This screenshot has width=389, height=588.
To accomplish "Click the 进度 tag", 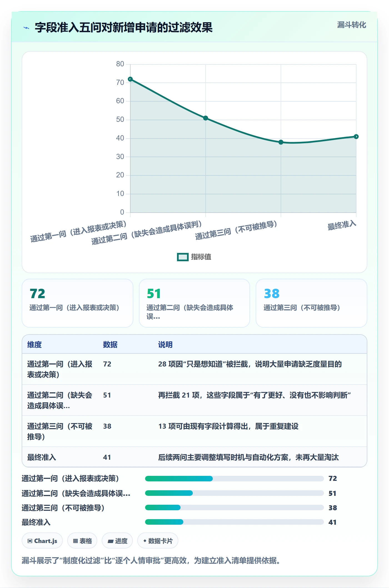I will pos(117,541).
